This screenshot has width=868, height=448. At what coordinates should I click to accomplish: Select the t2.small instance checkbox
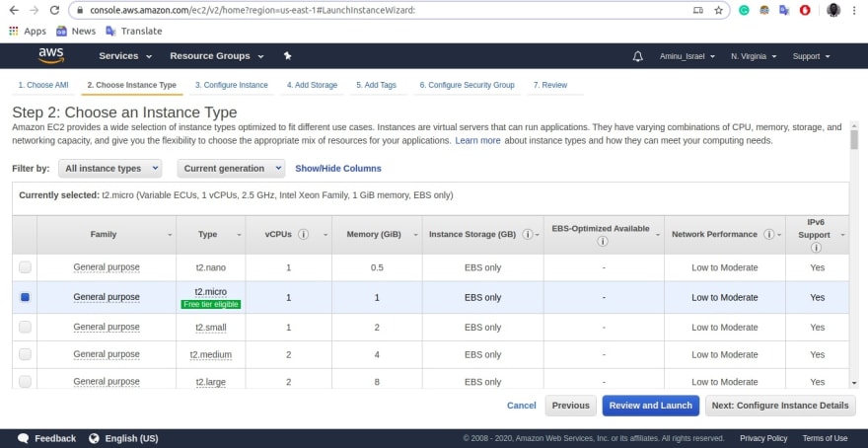[x=25, y=328]
